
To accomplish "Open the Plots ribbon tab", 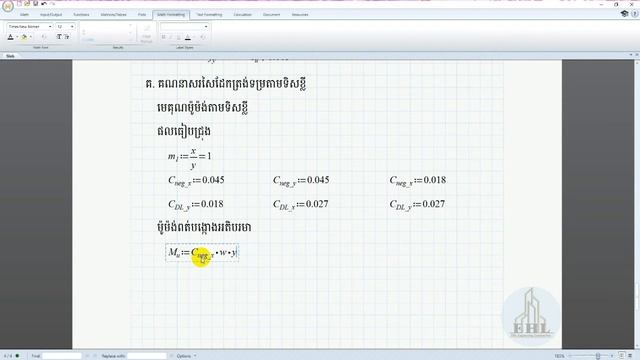I will [142, 15].
